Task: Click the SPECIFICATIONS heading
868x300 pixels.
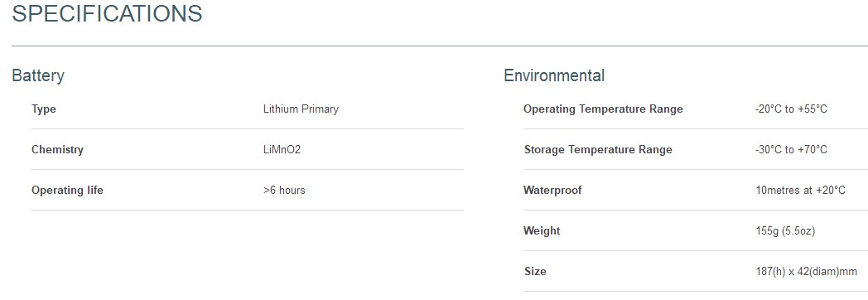Action: point(107,14)
